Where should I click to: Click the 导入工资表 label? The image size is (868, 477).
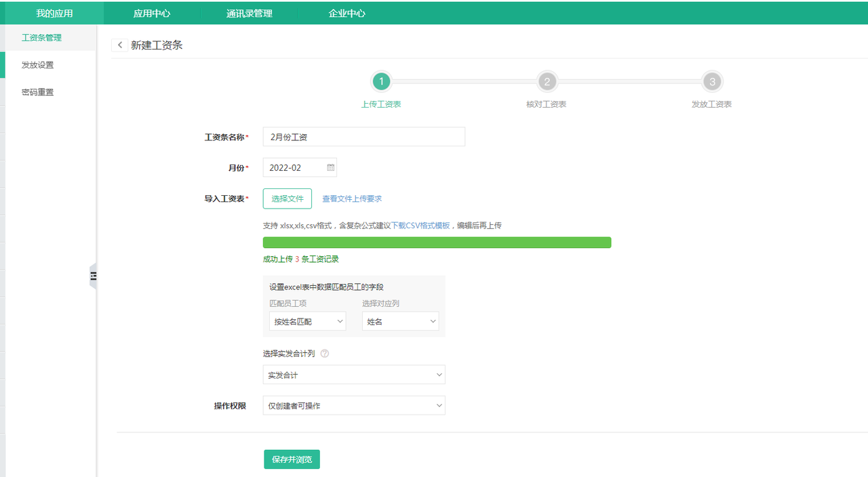pyautogui.click(x=226, y=199)
